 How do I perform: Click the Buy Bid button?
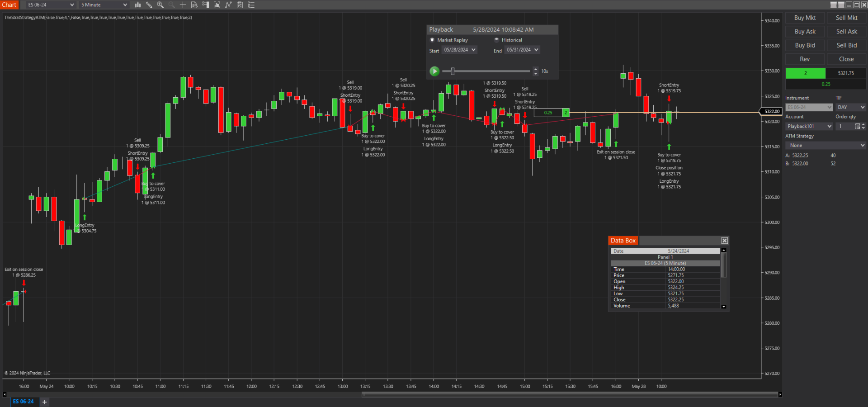click(x=805, y=45)
